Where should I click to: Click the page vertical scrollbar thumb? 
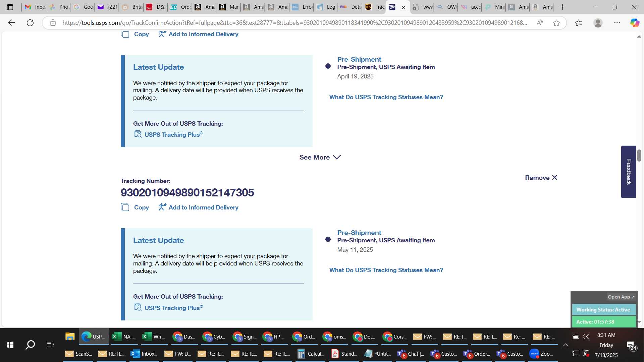pos(639,155)
